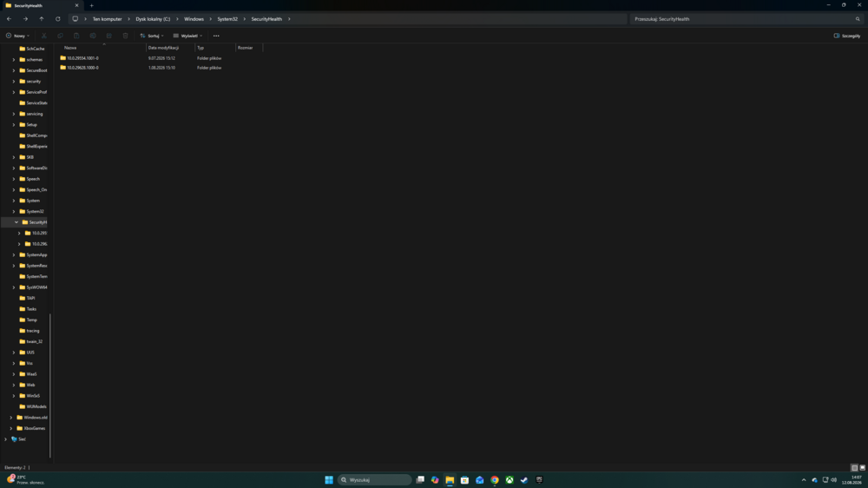This screenshot has width=868, height=488.
Task: Open the Nowy (New) dropdown
Action: tap(17, 36)
